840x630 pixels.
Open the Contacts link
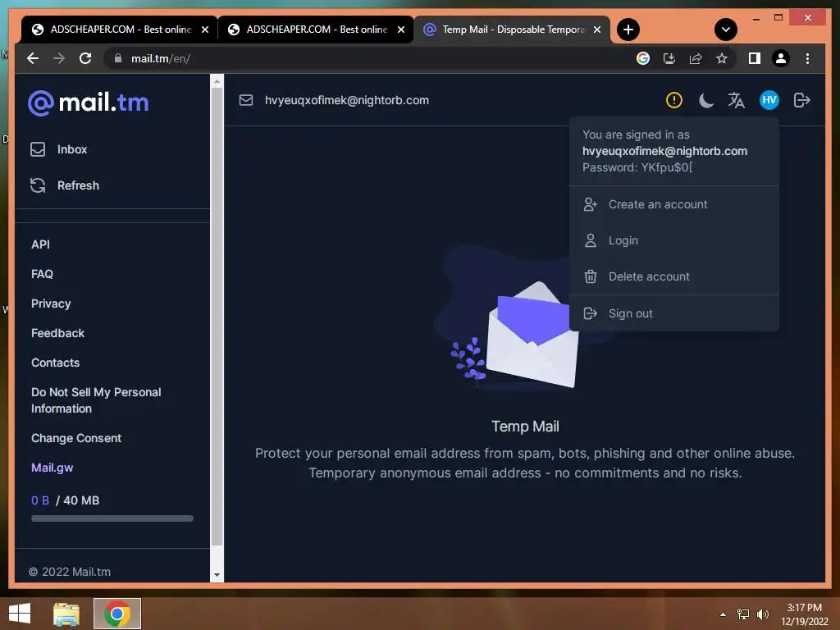(55, 363)
